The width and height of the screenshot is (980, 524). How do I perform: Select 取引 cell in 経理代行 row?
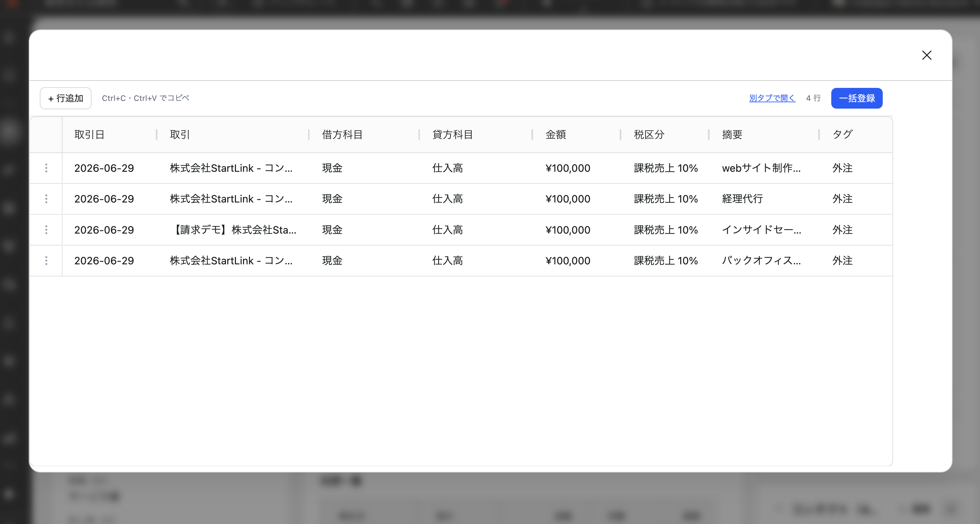point(233,199)
